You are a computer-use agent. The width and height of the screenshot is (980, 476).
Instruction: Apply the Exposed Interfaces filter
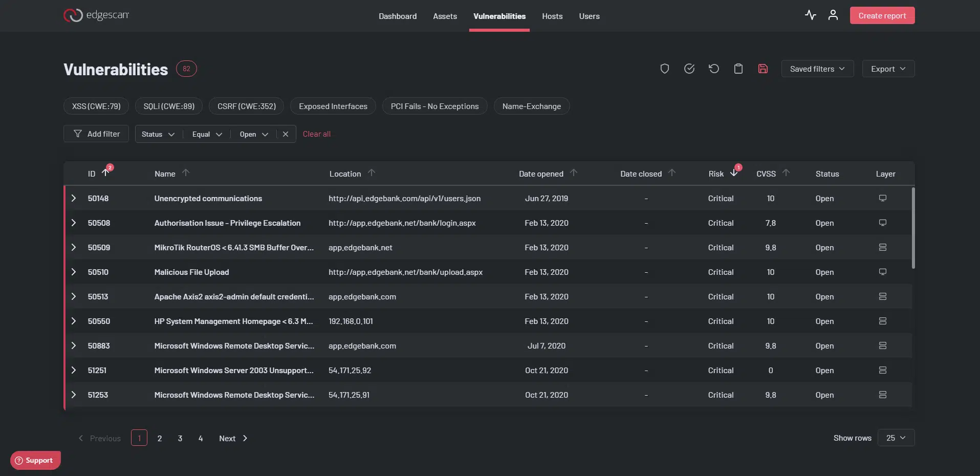(333, 106)
